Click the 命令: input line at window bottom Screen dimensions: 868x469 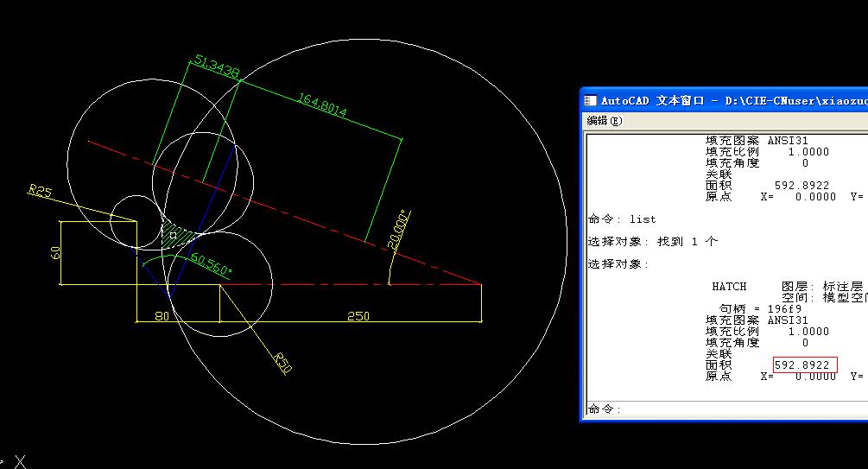coord(727,409)
